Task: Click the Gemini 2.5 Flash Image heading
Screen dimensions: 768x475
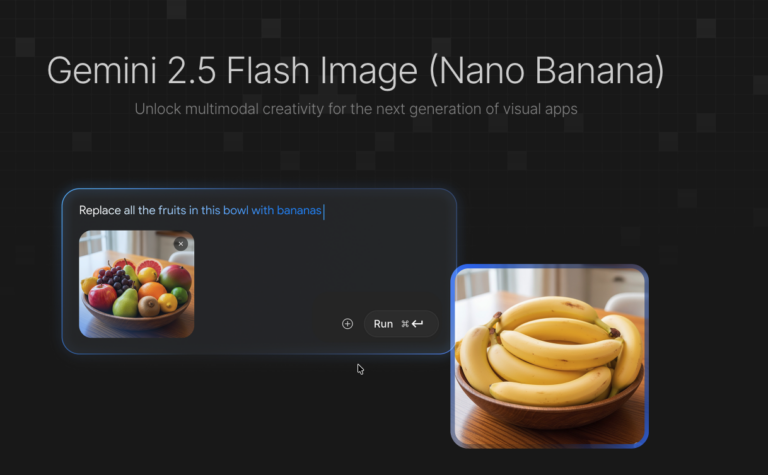Action: pos(356,71)
